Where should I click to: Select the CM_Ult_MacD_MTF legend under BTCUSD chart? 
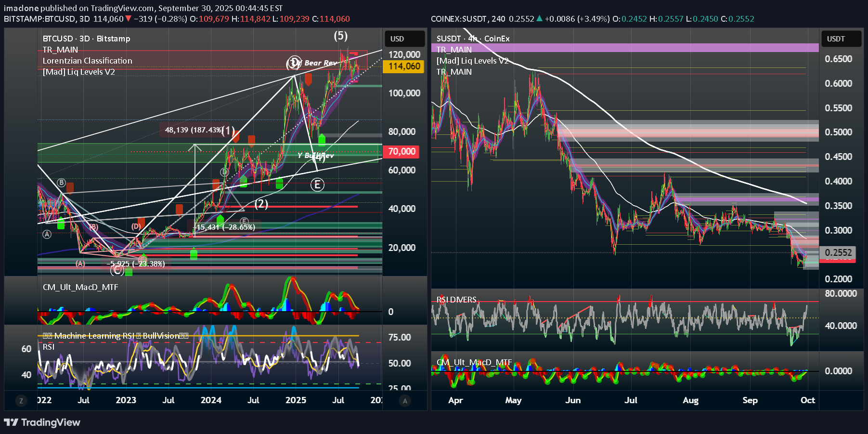pos(80,287)
